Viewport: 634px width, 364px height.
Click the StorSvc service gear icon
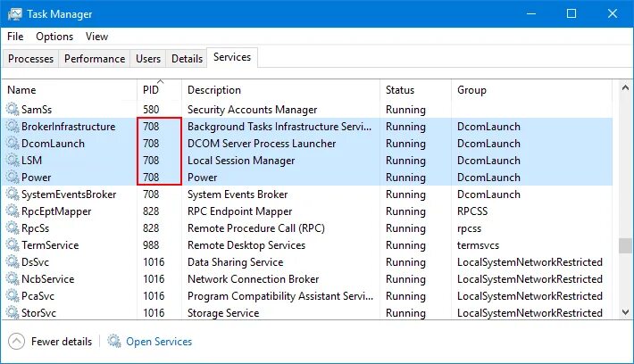tap(13, 313)
